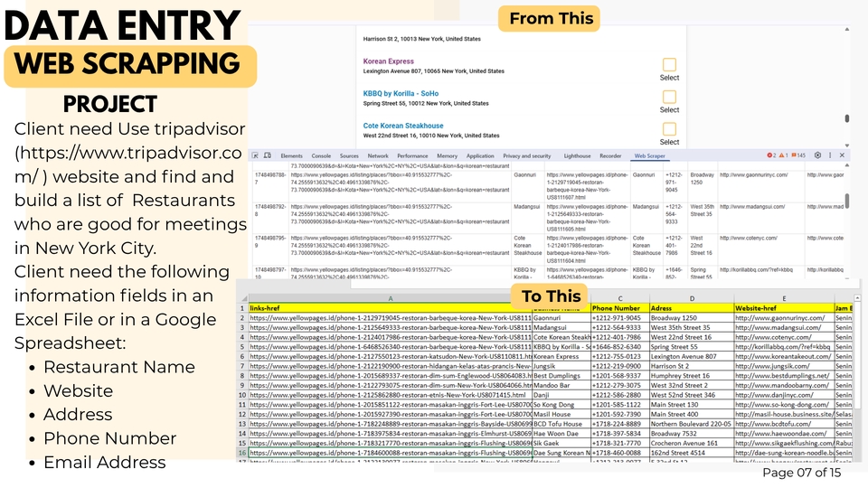Click the BCD Tofu House cell
Screen dimensions: 868x488
tap(561, 424)
